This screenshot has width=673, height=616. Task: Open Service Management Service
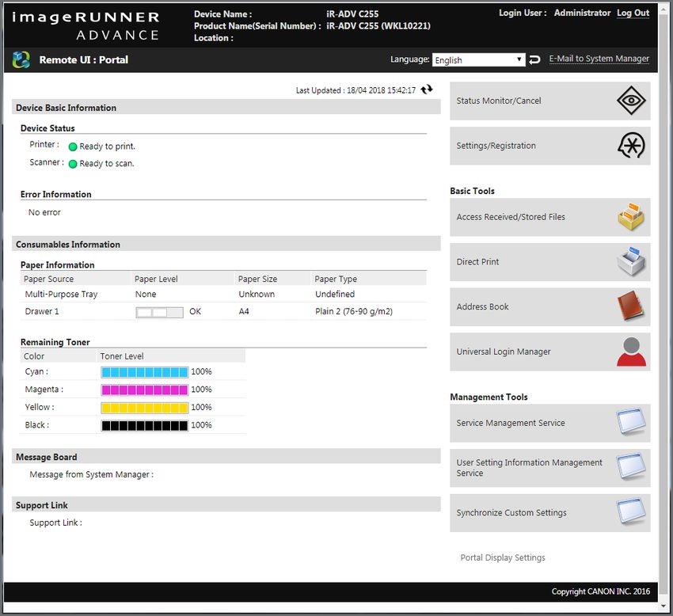(549, 423)
